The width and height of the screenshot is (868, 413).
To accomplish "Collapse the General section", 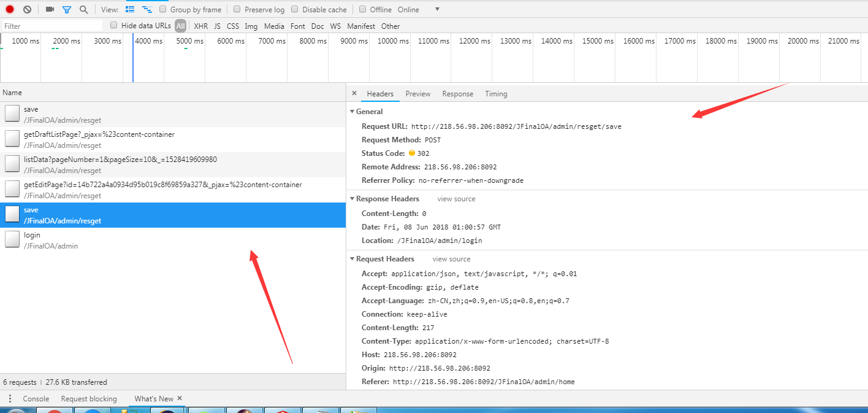I will [x=352, y=112].
